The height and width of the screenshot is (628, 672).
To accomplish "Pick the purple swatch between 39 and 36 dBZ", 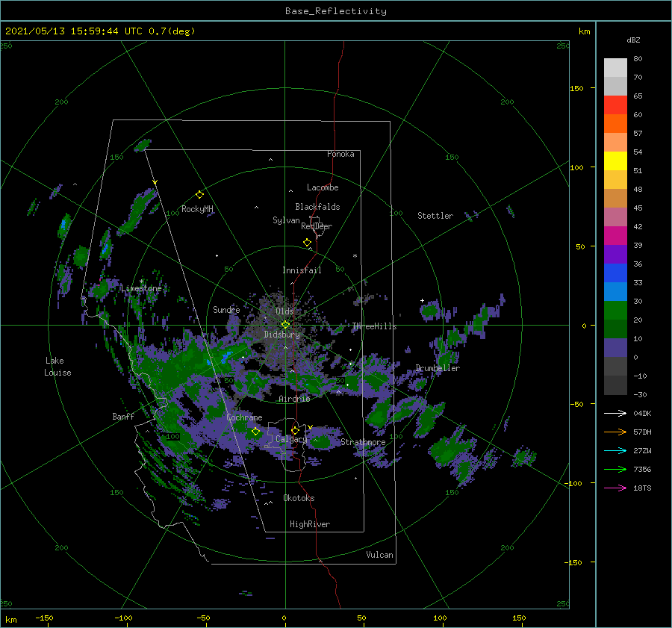I will coord(615,254).
